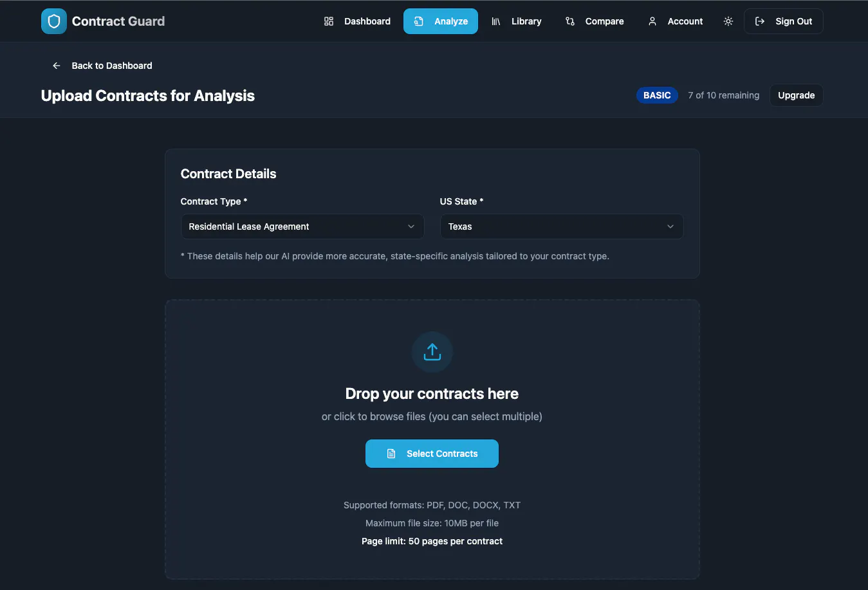Screen dimensions: 868x590
Task: Go to the Dashboard nav item
Action: [x=357, y=21]
